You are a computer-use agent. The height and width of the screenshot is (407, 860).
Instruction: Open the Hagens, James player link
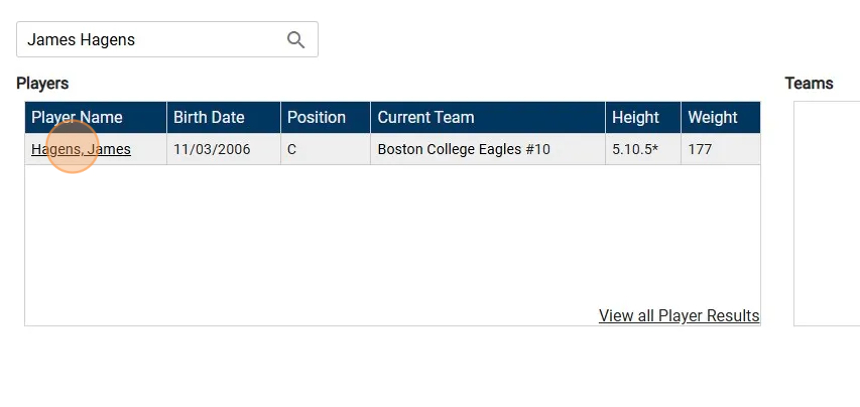(81, 150)
